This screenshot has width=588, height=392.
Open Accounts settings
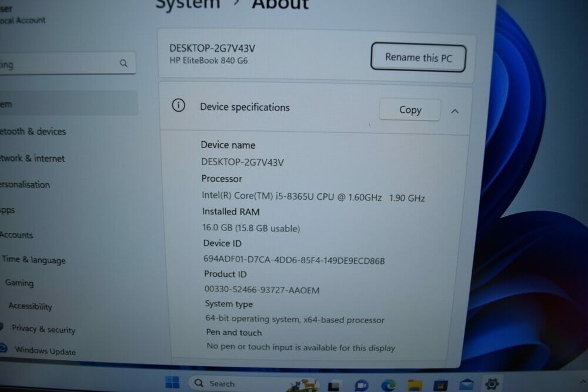click(16, 235)
